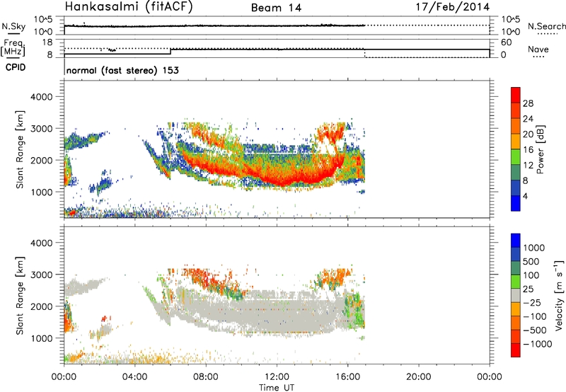The image size is (566, 392).
Task: Click the "100" label on the Velocity colorbar
Action: click(x=531, y=275)
